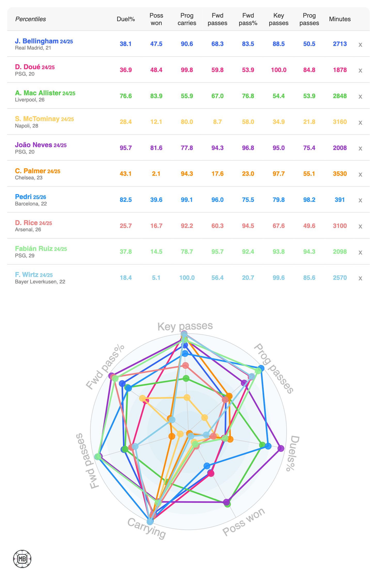Remove S. McTominay row with x icon
This screenshot has width=377, height=588.
(x=360, y=123)
